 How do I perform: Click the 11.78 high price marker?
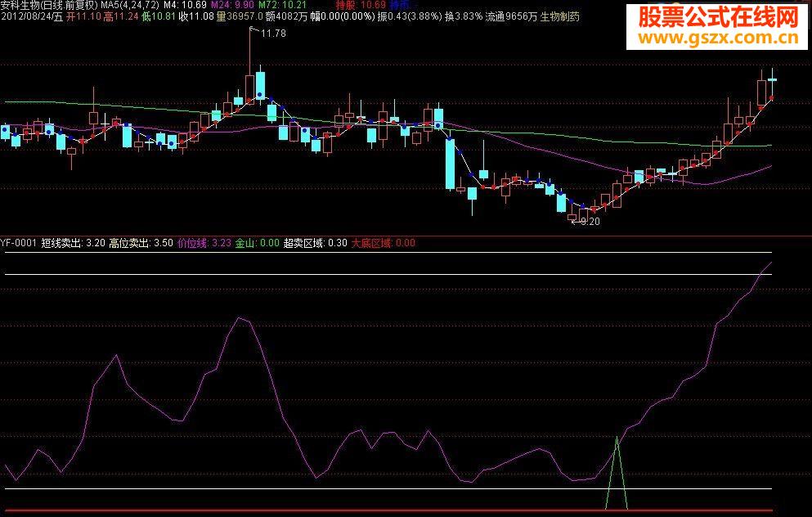click(x=273, y=34)
